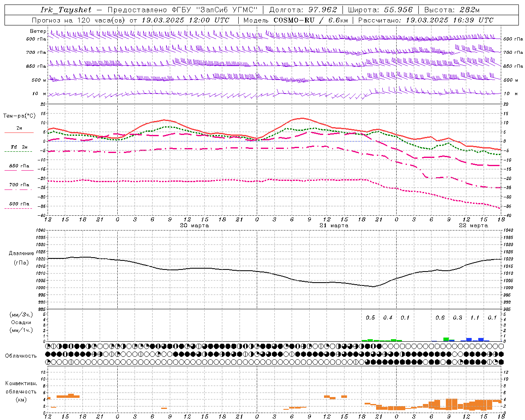
Task: Click the 'Давление' pressure panel label
Action: coord(21,253)
